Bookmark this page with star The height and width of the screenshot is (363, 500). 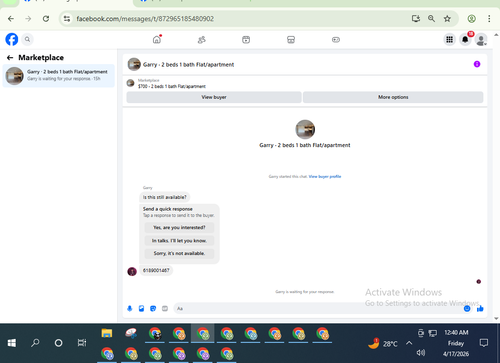(447, 19)
